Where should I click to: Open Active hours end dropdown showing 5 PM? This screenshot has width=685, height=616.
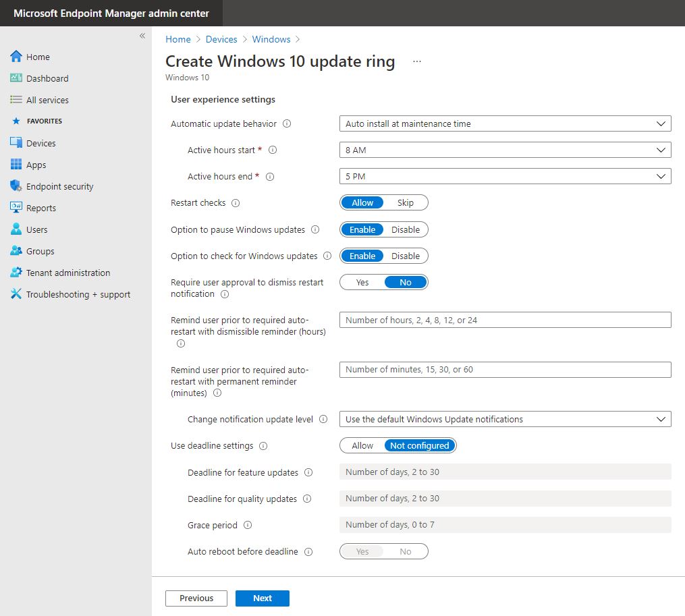pyautogui.click(x=505, y=176)
